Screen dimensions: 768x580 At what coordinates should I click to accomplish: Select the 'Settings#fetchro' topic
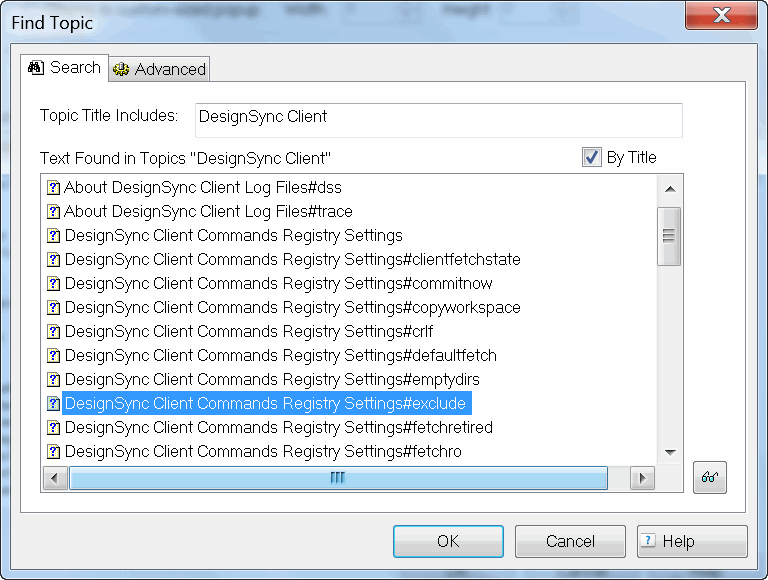(x=263, y=452)
